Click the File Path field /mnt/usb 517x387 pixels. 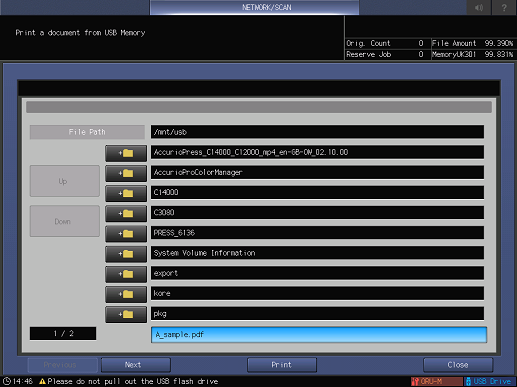pos(317,132)
